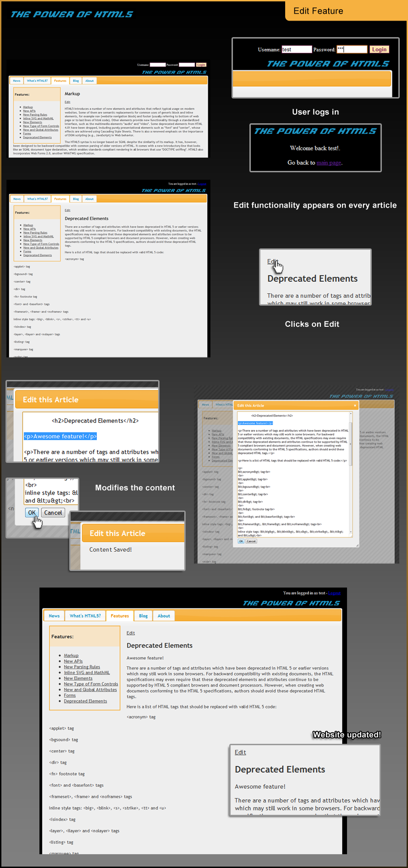Click '<h2>Deprecated Elements</h2>' line in the enlarged editor

coord(95,421)
